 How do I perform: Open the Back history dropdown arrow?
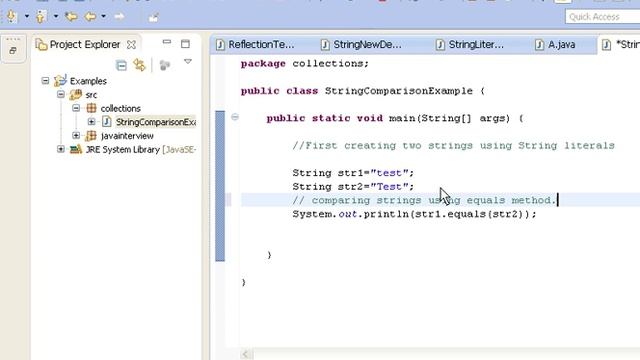pos(104,16)
